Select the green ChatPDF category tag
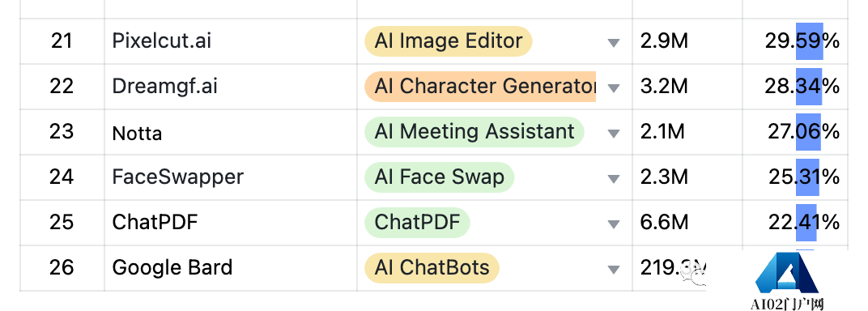The width and height of the screenshot is (868, 311). tap(417, 223)
